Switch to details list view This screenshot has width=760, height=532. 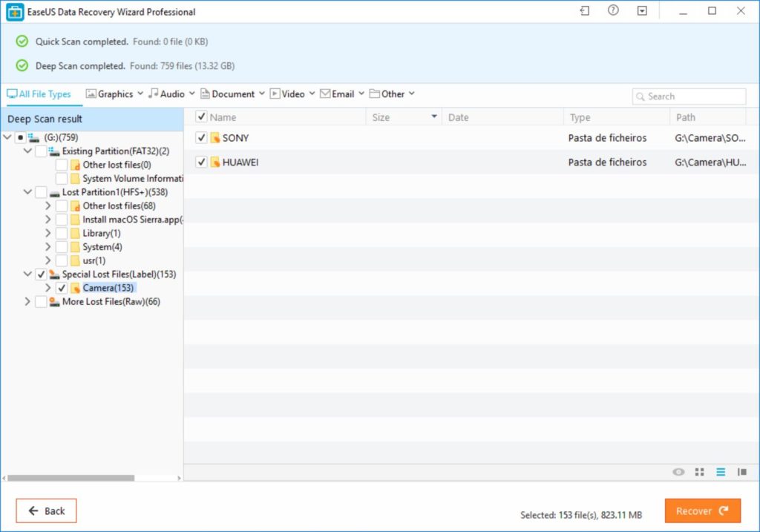point(721,472)
